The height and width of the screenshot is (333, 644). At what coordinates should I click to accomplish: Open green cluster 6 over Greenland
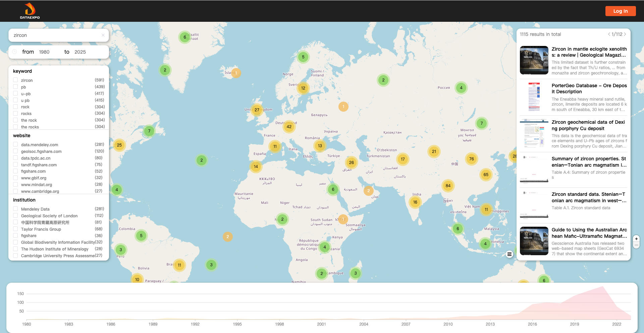tap(185, 37)
